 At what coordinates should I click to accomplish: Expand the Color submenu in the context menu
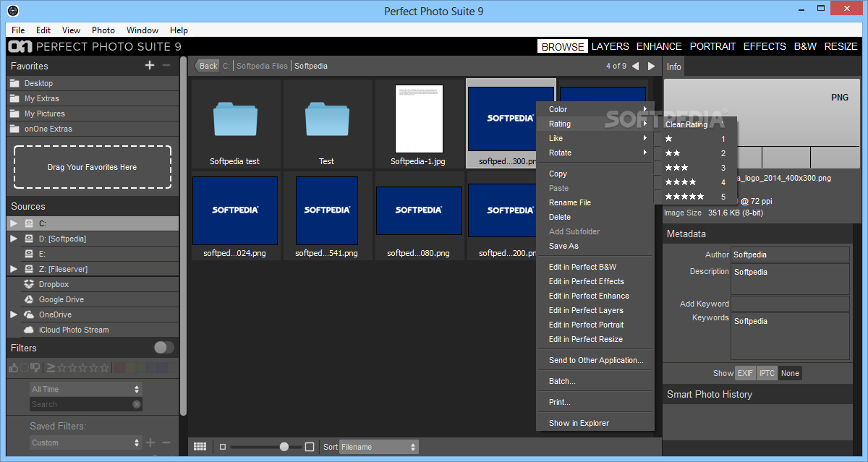coord(597,109)
